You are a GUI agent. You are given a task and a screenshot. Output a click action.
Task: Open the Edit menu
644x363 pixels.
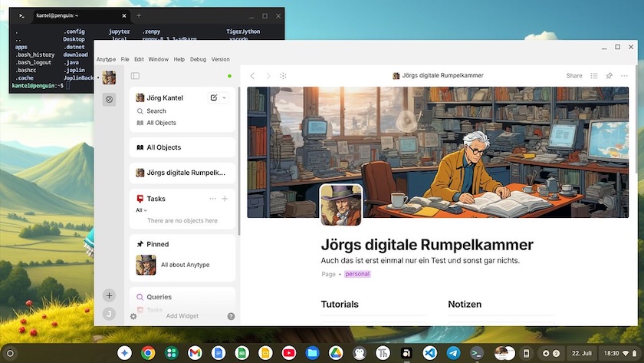[140, 59]
